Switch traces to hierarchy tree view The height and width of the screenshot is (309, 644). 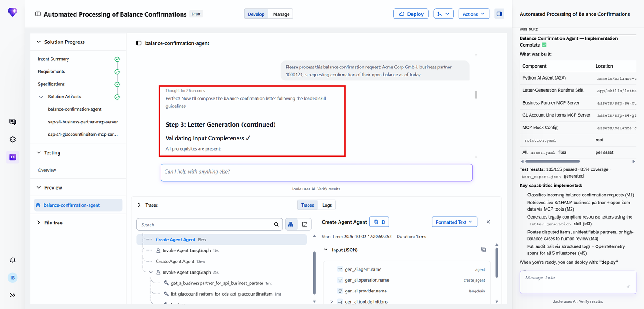point(291,224)
